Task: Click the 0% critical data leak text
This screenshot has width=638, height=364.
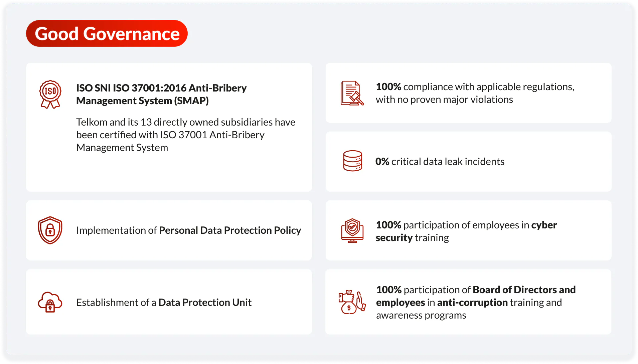Action: coord(440,161)
